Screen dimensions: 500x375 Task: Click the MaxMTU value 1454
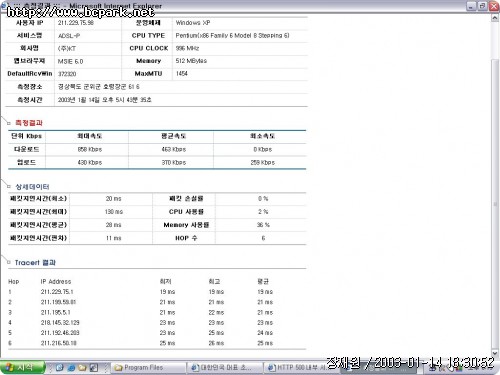tap(181, 73)
